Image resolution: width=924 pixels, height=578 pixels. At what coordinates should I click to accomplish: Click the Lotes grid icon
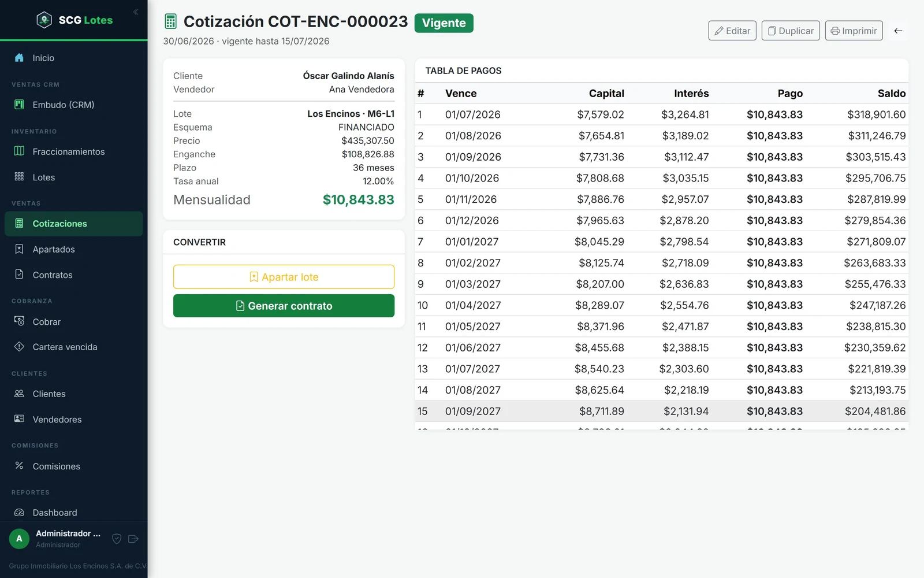(19, 177)
